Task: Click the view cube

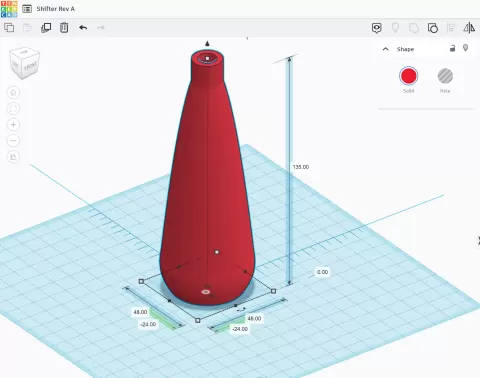Action: [x=25, y=63]
